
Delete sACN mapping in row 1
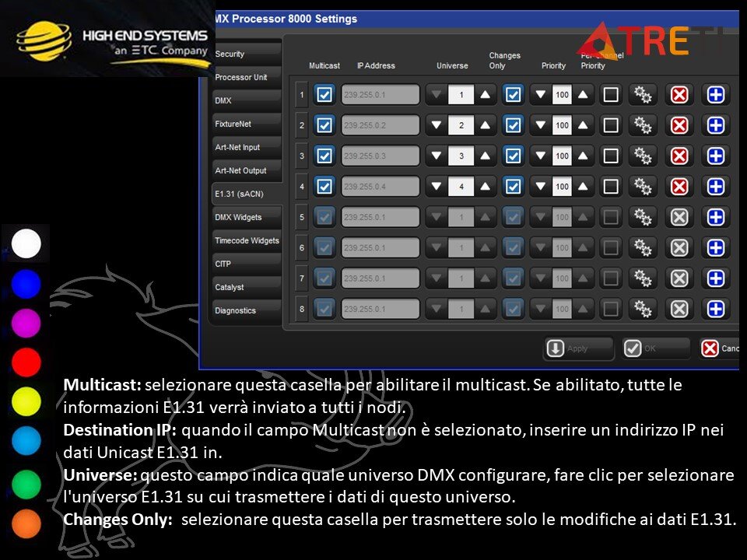point(679,95)
